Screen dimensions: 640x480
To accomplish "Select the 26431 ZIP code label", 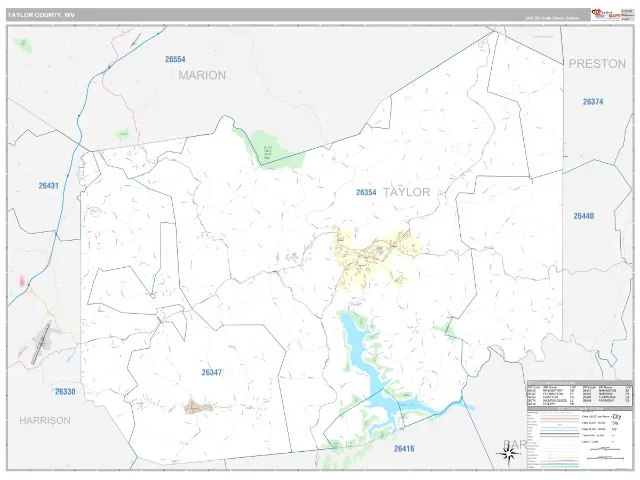I will [49, 186].
